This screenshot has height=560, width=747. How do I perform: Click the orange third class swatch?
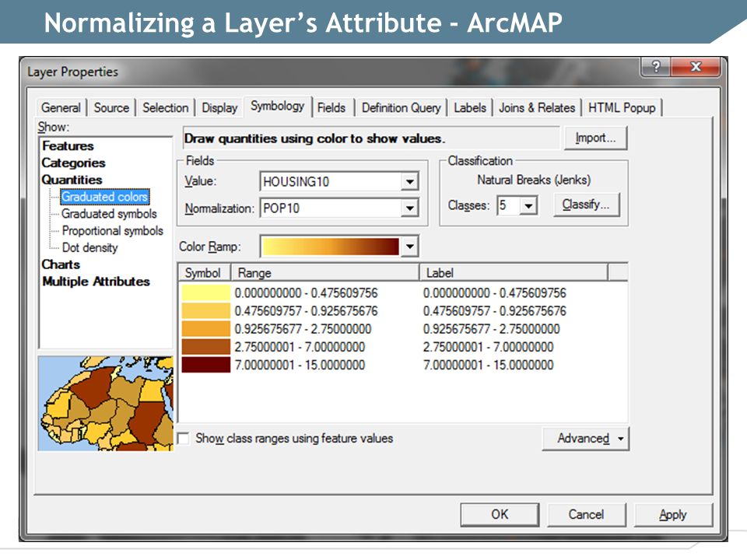(205, 329)
